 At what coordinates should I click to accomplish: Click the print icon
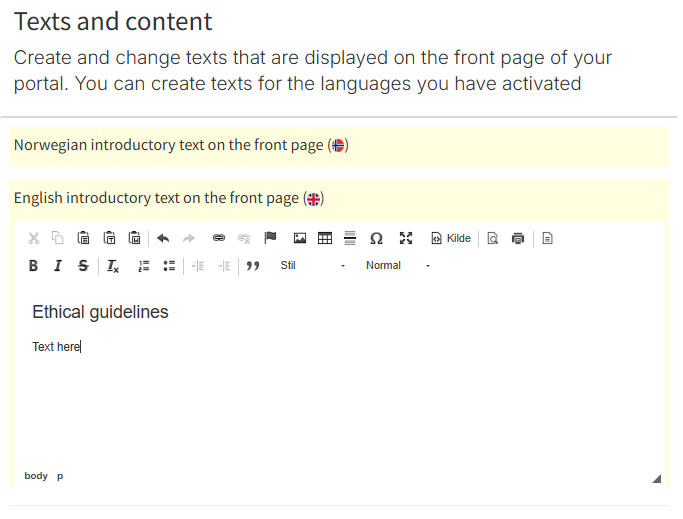[x=518, y=238]
